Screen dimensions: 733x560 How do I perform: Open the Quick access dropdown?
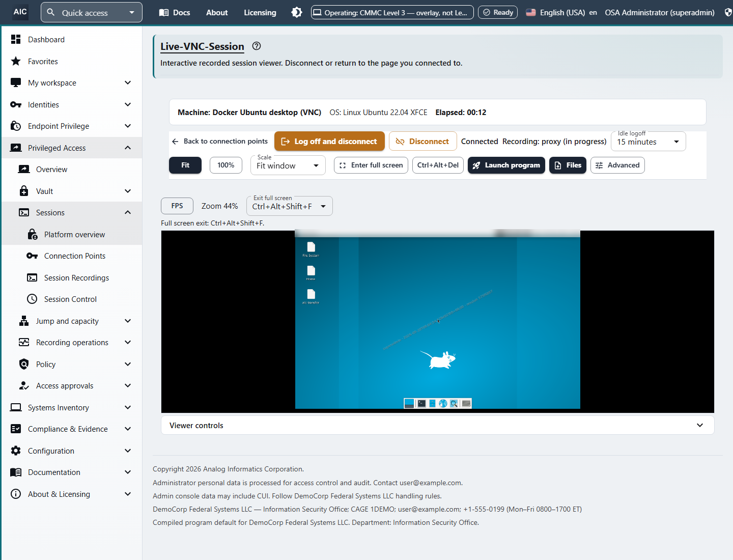pos(92,12)
